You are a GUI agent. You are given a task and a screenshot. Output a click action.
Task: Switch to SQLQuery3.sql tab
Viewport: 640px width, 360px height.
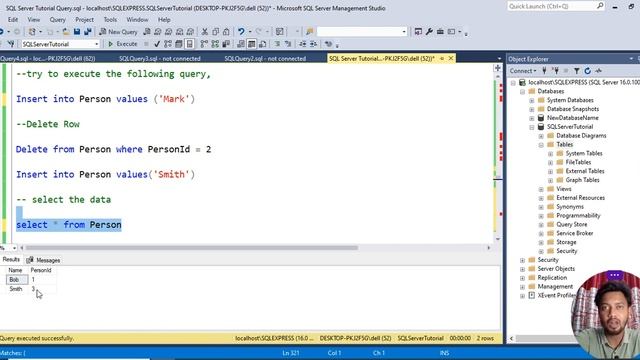(160, 58)
